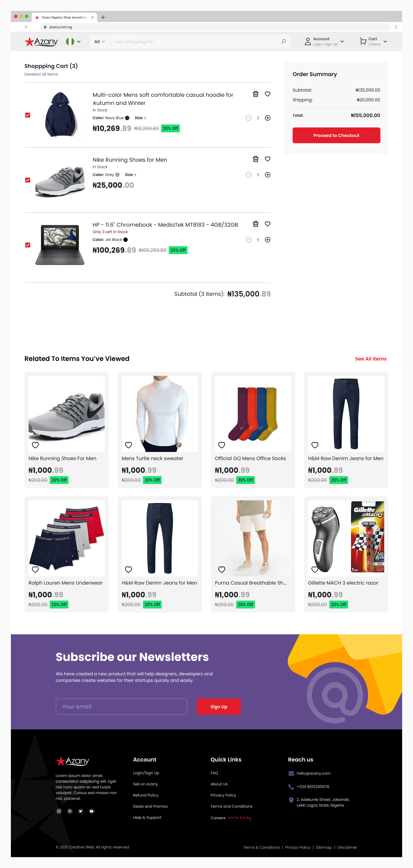413x868 pixels.
Task: Click the Navy Blue color swatch
Action: point(127,118)
